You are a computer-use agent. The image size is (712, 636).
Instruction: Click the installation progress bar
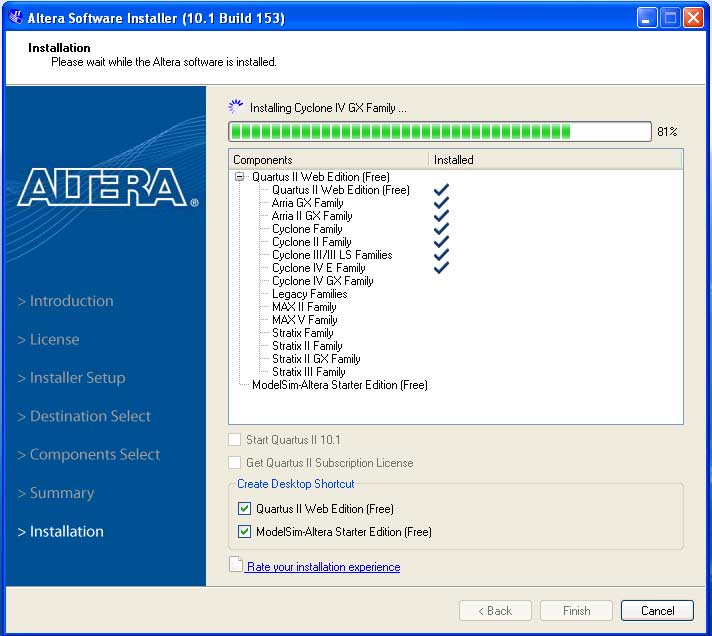[440, 132]
